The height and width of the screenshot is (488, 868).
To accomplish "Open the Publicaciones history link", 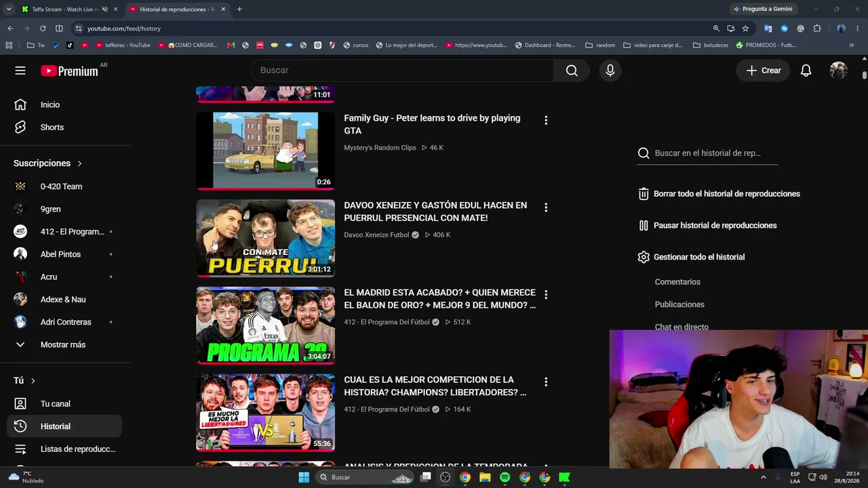I will tap(679, 305).
